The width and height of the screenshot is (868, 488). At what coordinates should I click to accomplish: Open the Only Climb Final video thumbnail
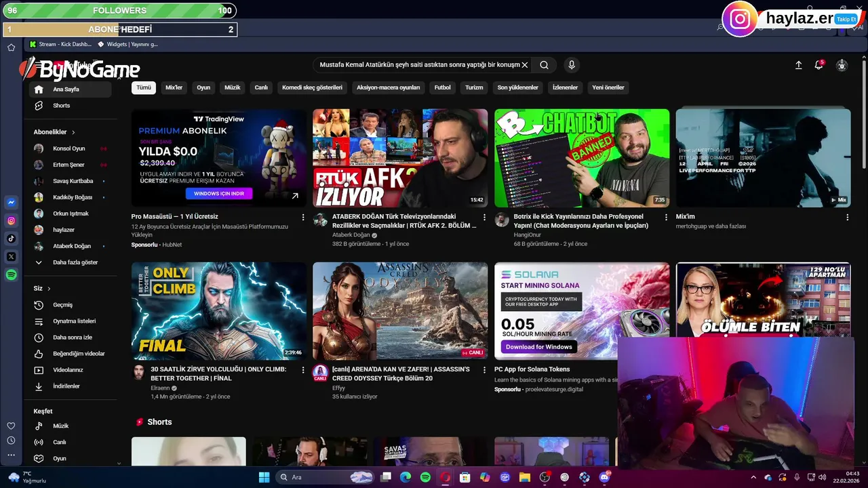coord(219,311)
